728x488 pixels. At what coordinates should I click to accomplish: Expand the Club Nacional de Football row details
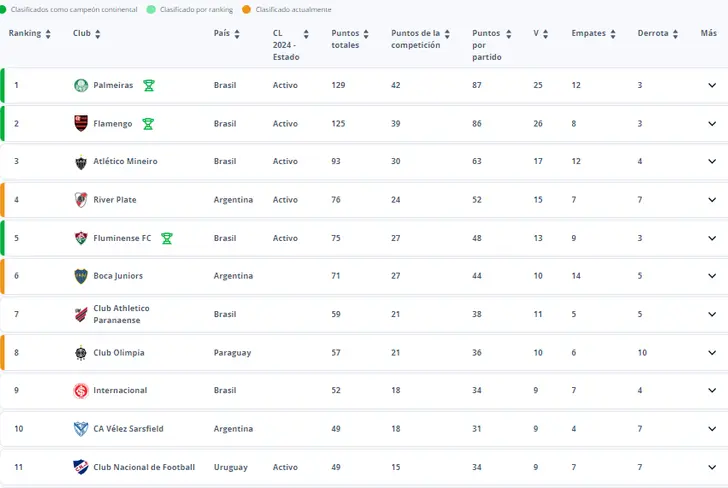click(x=712, y=468)
